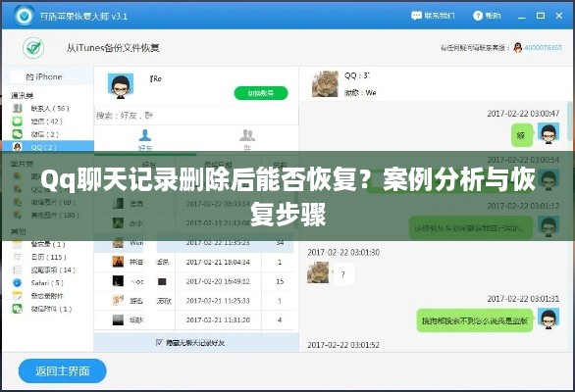Image resolution: width=575 pixels, height=392 pixels.
Task: Open the 帮助 help menu
Action: pos(487,16)
